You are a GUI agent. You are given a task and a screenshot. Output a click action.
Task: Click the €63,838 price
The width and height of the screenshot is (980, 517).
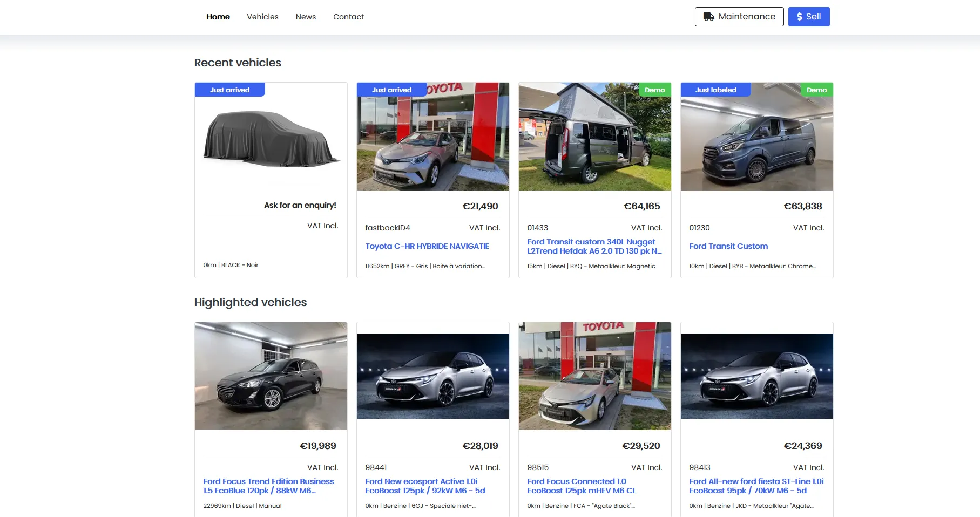click(803, 206)
